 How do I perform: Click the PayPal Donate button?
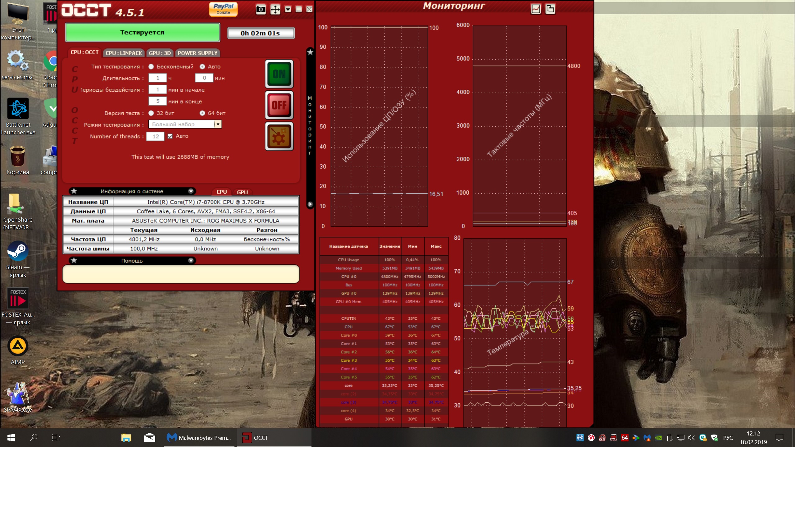pyautogui.click(x=223, y=9)
